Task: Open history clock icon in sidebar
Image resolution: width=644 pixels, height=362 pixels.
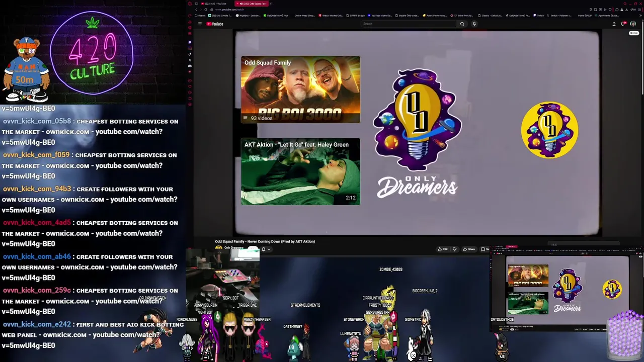Action: click(190, 93)
